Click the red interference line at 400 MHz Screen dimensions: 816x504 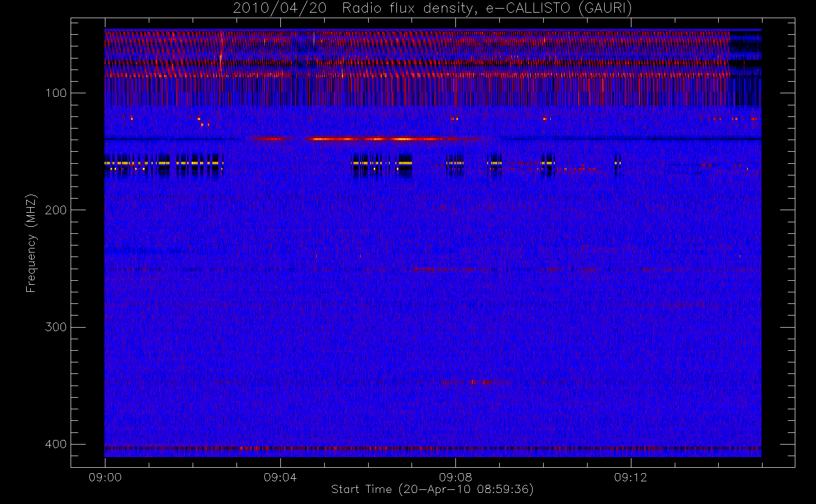433,448
